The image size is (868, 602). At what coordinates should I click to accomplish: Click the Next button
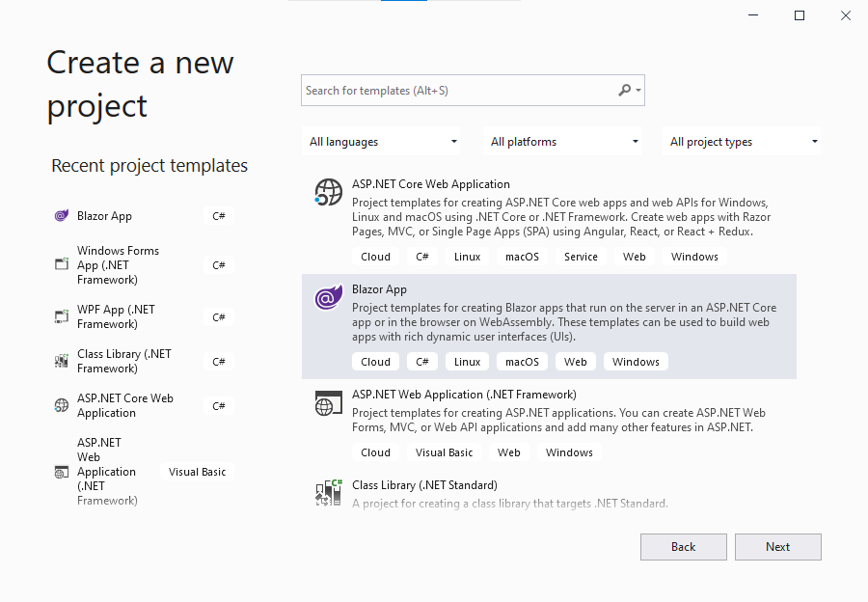(777, 547)
